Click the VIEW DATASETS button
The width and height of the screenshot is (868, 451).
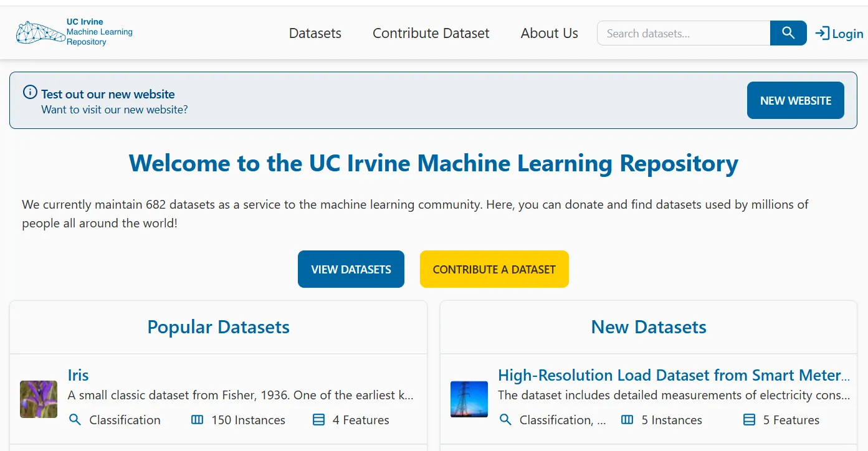pyautogui.click(x=351, y=269)
